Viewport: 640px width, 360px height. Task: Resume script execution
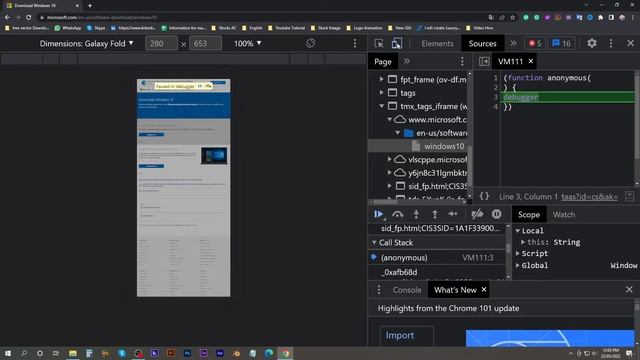pos(378,214)
